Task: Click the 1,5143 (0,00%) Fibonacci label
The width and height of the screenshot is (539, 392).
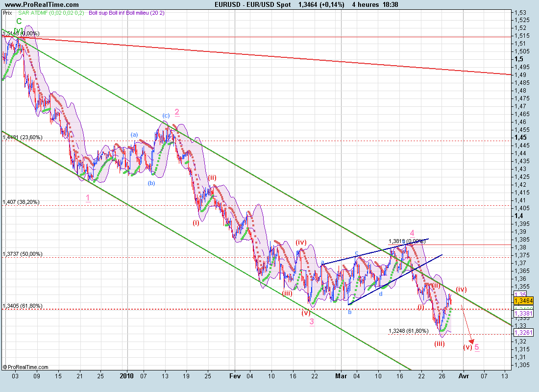Action: (21, 33)
